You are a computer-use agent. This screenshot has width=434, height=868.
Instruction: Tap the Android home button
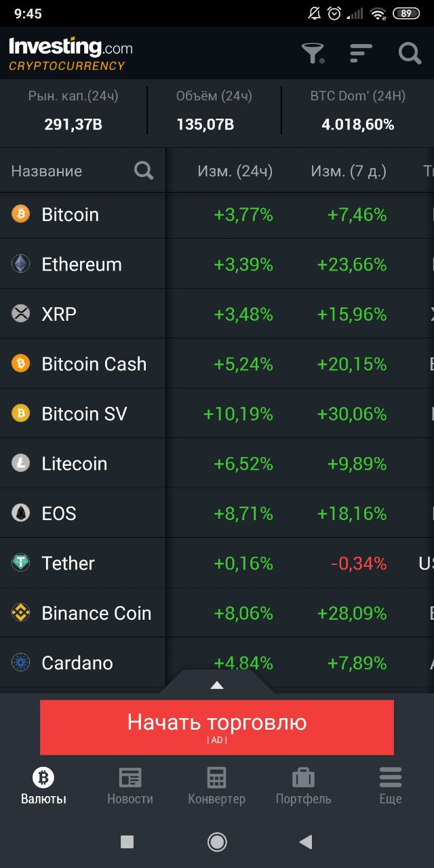coord(217,842)
